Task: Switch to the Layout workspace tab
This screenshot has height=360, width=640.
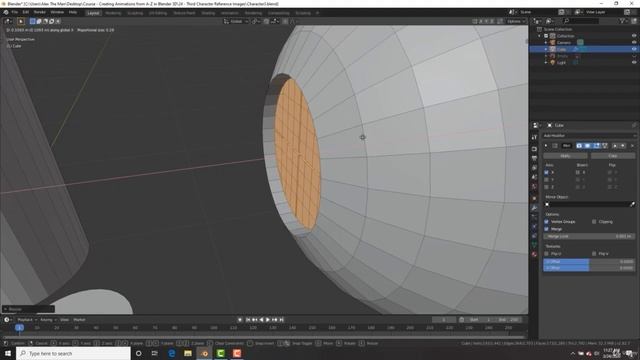Action: (93, 13)
